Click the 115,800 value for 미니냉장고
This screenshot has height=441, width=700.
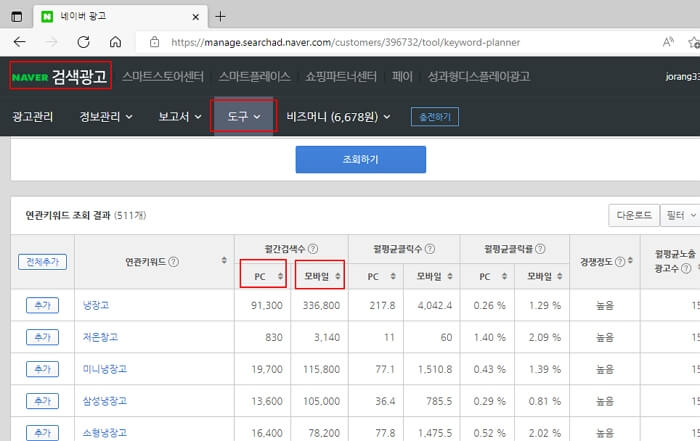tap(321, 369)
